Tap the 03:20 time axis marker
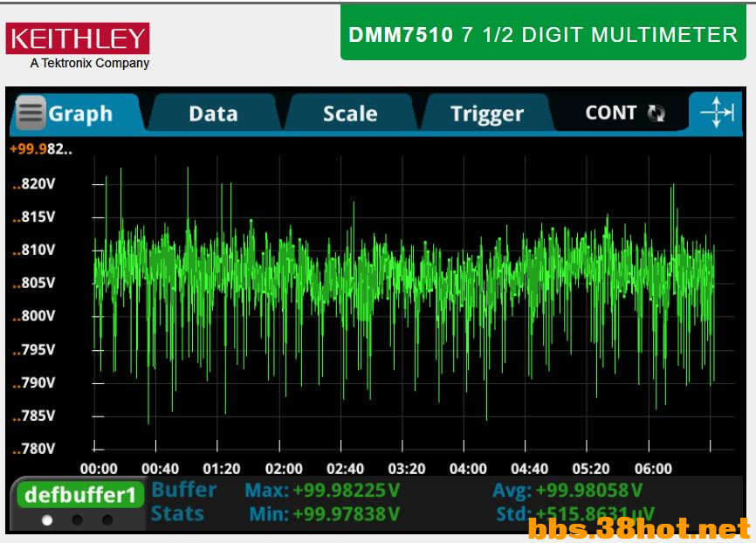 (407, 469)
